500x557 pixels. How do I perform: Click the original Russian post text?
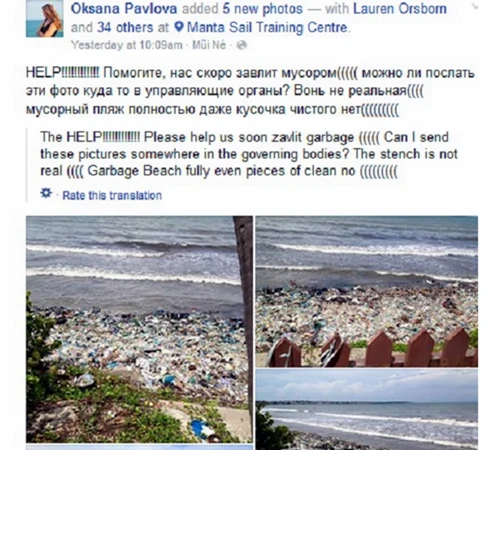click(x=250, y=91)
